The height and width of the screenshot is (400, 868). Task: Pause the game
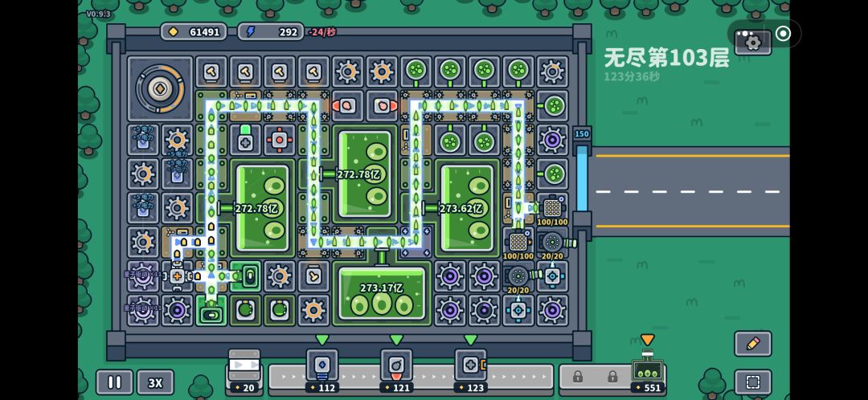(x=115, y=382)
